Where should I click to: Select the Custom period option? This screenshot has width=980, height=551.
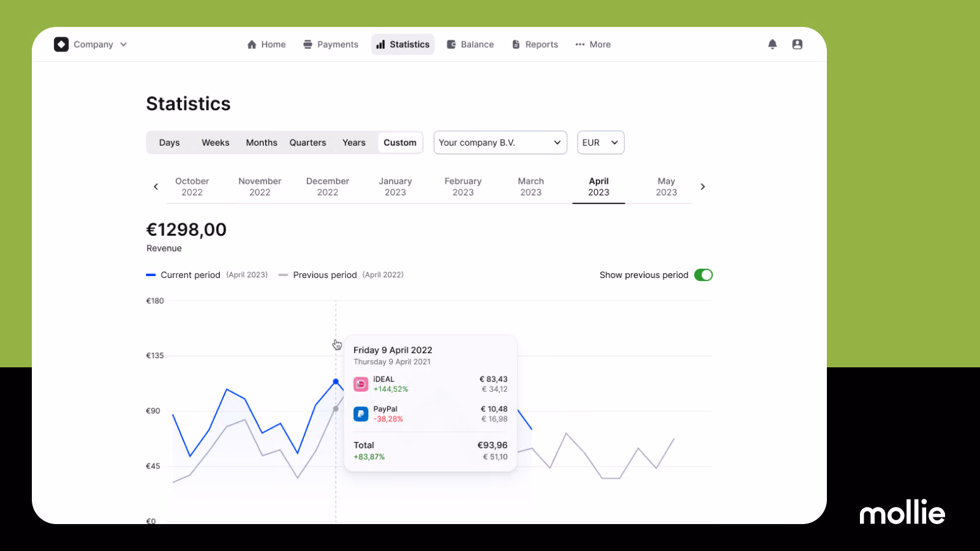pos(400,143)
